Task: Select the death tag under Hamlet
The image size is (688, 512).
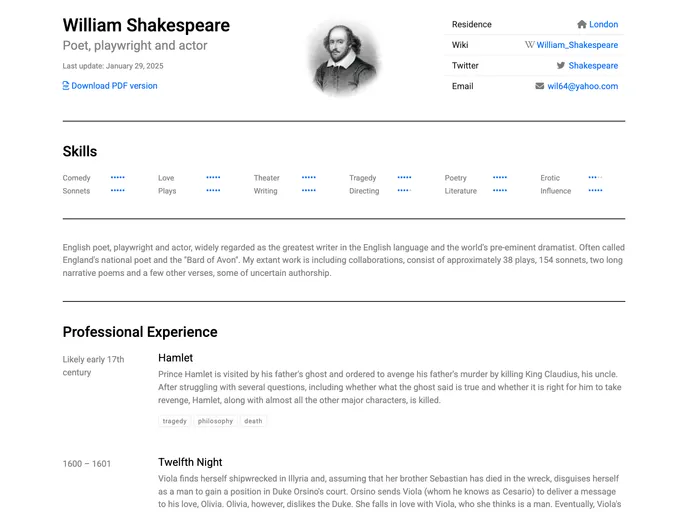Action: [x=253, y=421]
